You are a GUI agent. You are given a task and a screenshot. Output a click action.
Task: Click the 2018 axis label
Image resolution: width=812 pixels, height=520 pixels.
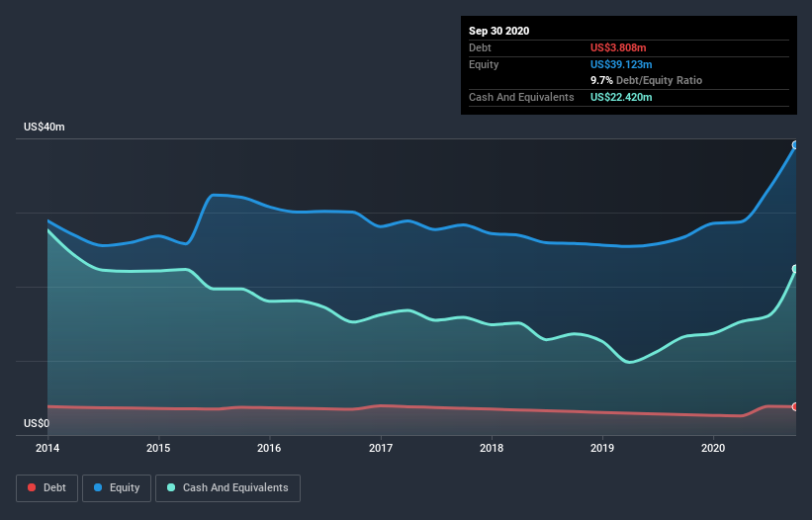492,448
